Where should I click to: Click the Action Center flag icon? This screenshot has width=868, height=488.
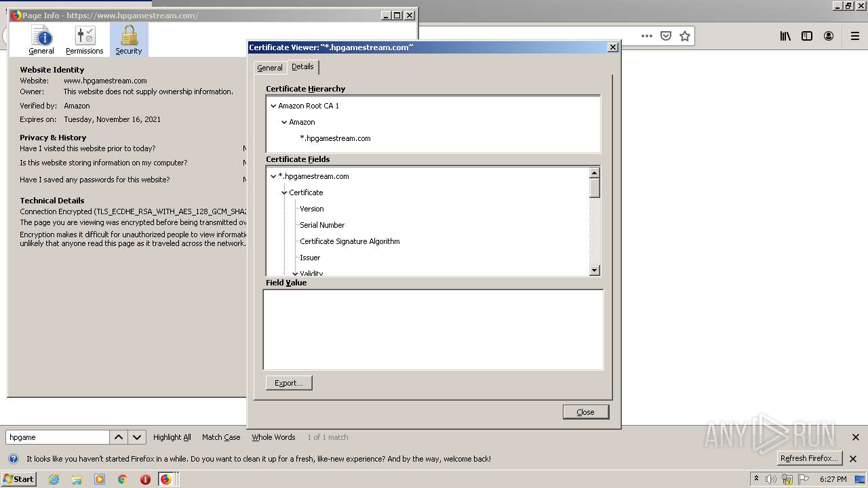(x=804, y=479)
